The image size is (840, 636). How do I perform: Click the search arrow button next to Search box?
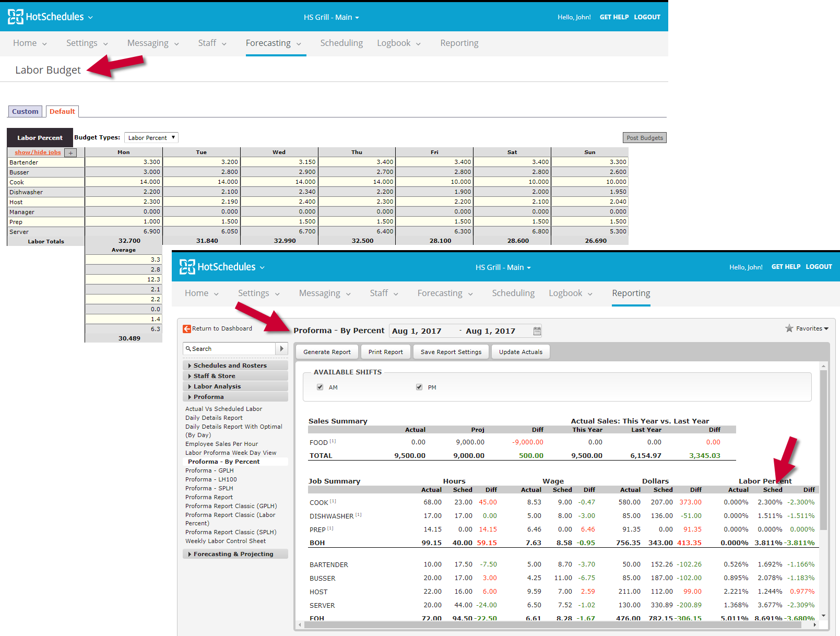(282, 349)
